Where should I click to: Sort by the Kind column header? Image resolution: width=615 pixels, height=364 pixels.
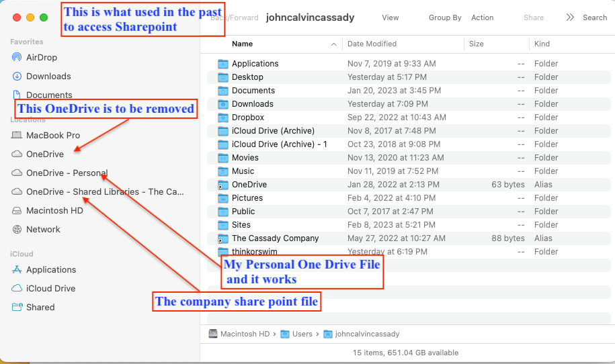(x=542, y=44)
